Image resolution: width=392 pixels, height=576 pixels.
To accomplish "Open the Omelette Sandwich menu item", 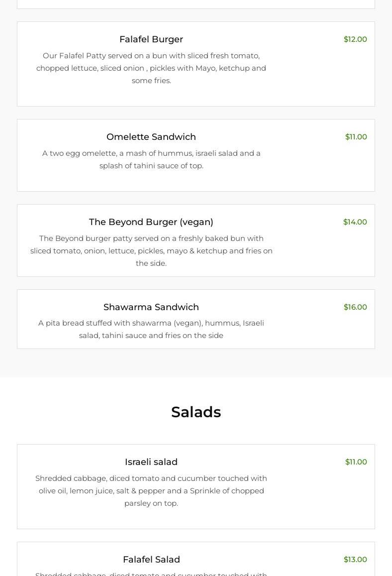I will click(151, 137).
